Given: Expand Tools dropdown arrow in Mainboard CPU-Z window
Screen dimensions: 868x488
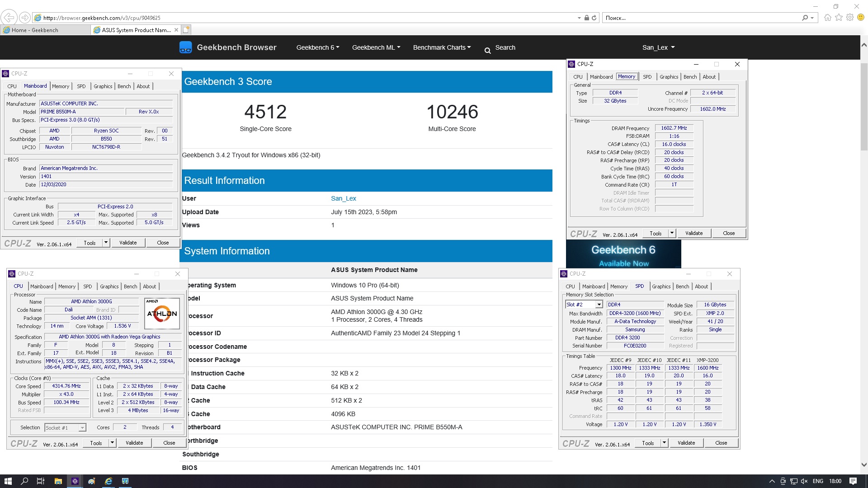Looking at the screenshot, I should [106, 243].
